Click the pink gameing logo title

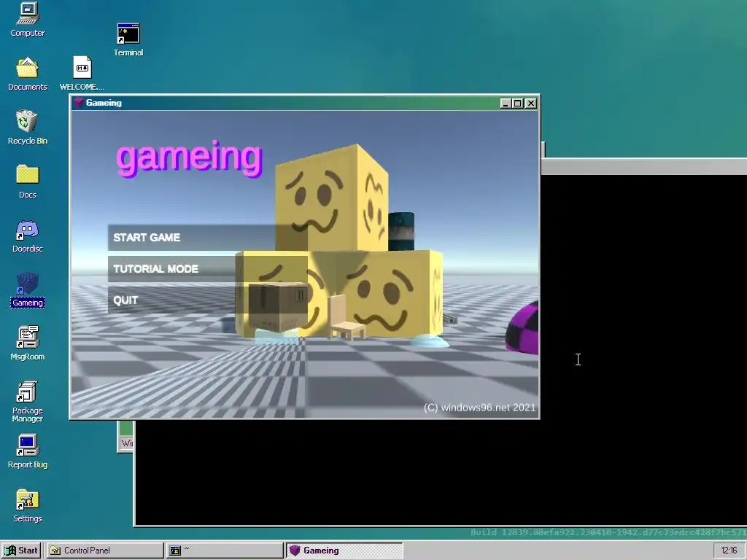tap(190, 158)
